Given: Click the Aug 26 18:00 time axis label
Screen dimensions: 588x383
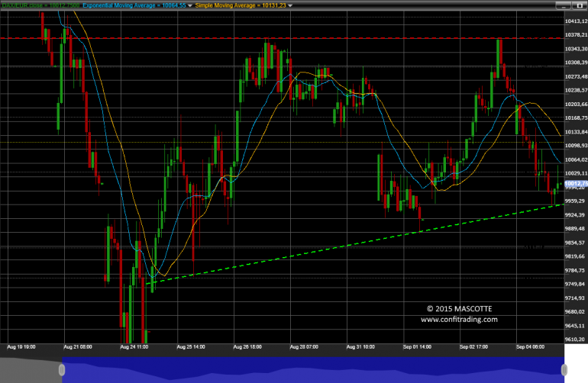Looking at the screenshot, I should tap(247, 347).
